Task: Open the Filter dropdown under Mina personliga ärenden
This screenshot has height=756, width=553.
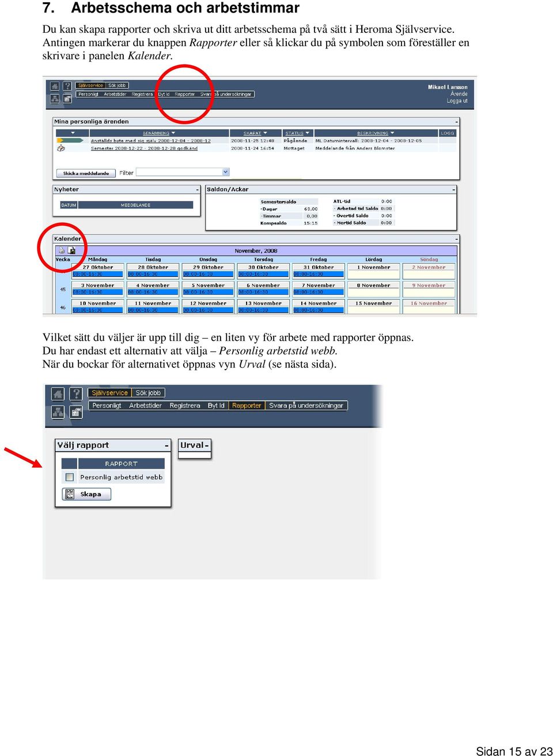Action: pyautogui.click(x=226, y=172)
